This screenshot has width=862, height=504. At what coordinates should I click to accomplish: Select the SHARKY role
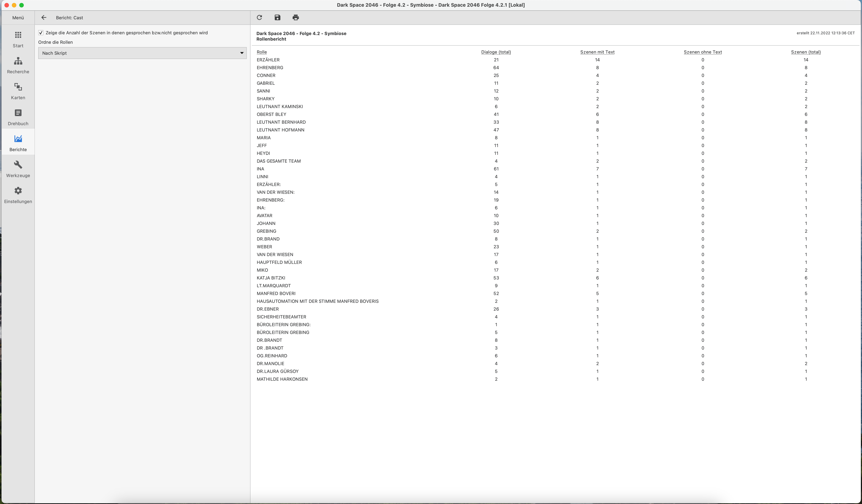266,99
